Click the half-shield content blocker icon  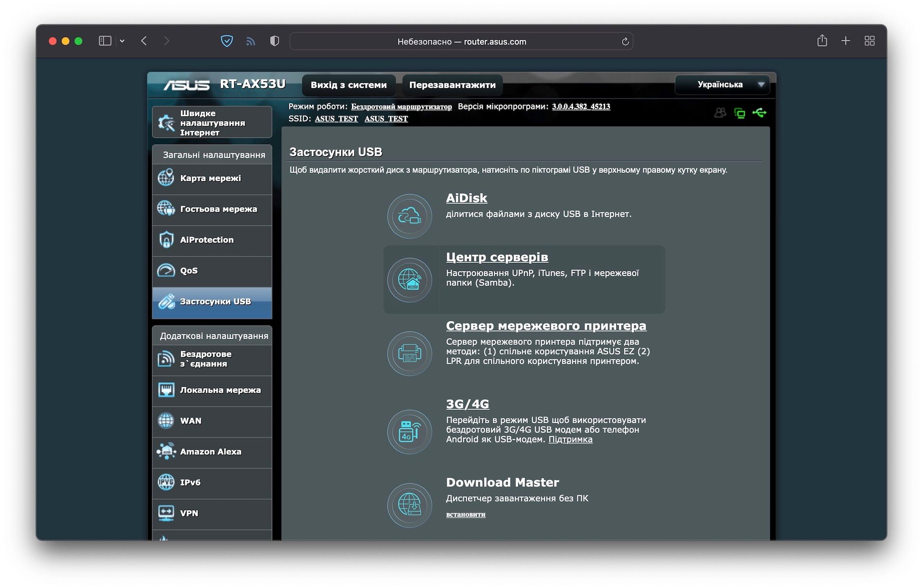pyautogui.click(x=274, y=41)
